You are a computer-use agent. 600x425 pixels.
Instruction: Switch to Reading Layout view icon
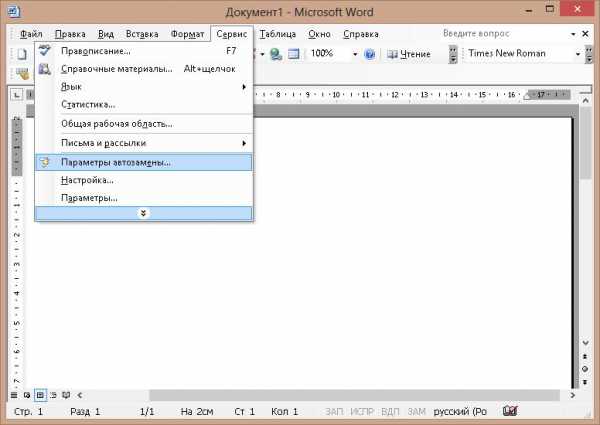click(66, 395)
